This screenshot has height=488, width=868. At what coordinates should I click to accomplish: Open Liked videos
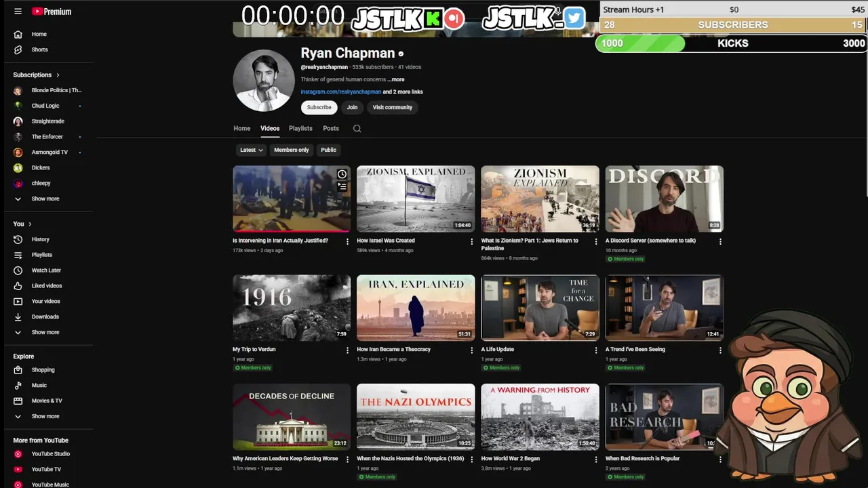(47, 286)
